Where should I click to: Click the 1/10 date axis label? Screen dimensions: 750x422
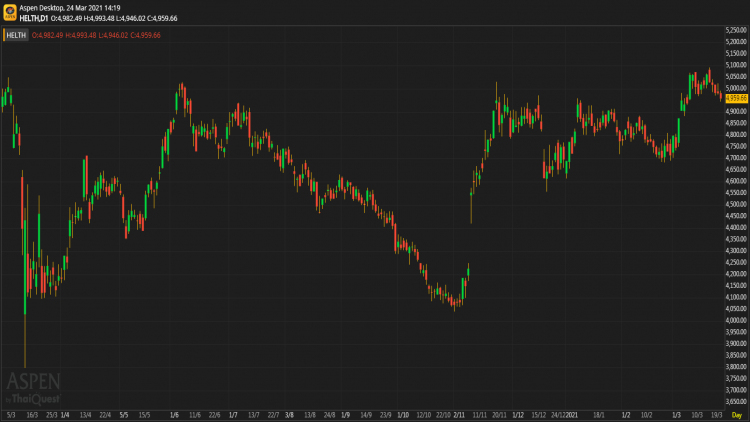(x=403, y=415)
